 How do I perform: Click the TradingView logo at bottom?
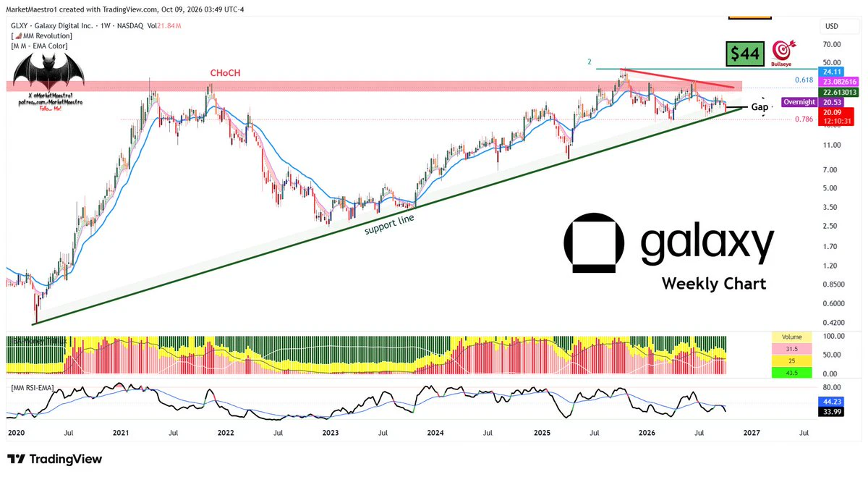pos(54,459)
